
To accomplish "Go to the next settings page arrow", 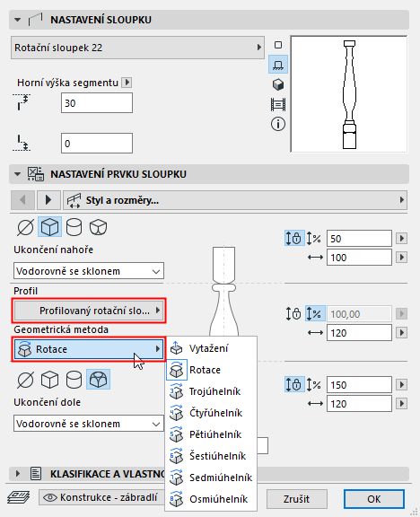I will tap(48, 200).
